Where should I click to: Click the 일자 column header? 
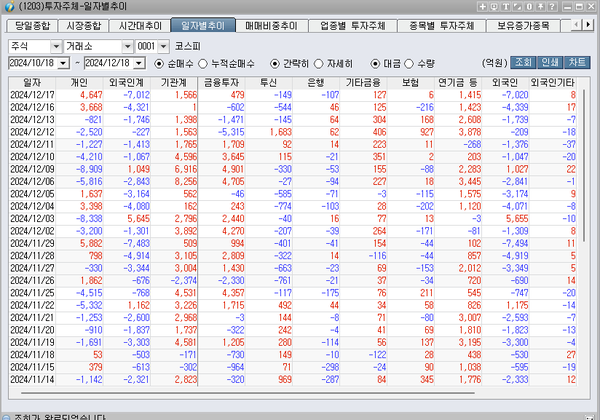pos(32,83)
